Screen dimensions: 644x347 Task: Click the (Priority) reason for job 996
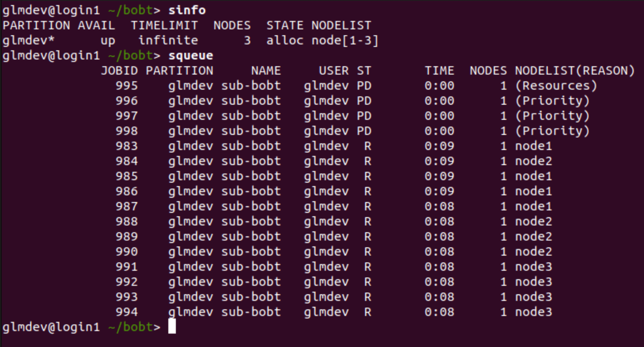[x=552, y=101]
